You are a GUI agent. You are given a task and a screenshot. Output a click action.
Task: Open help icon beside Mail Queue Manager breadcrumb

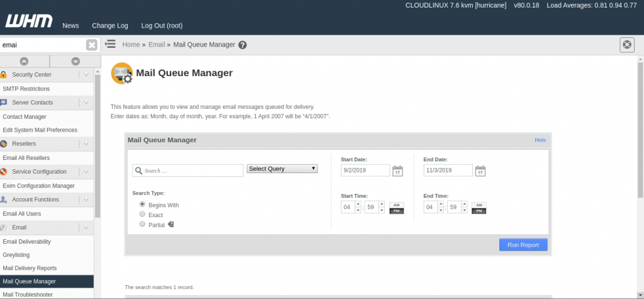[242, 45]
